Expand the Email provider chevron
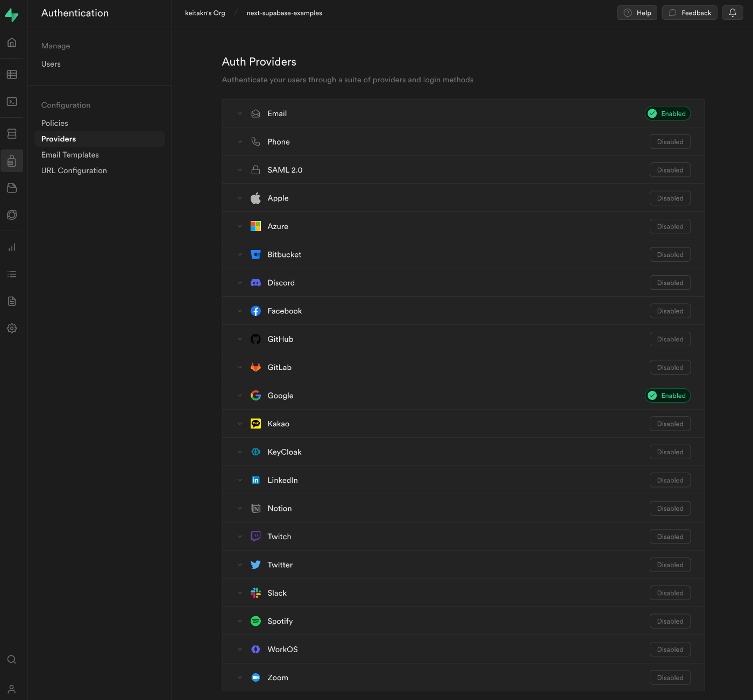 click(x=240, y=113)
